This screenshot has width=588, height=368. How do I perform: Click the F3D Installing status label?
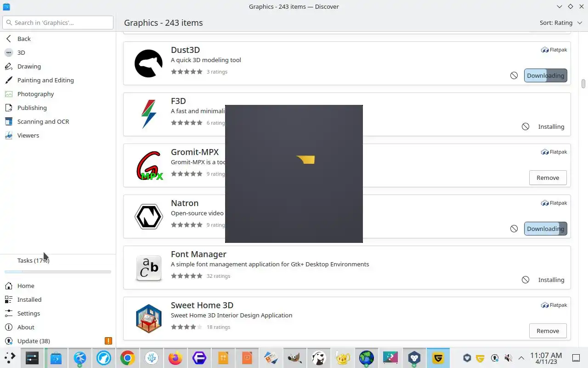[551, 126]
